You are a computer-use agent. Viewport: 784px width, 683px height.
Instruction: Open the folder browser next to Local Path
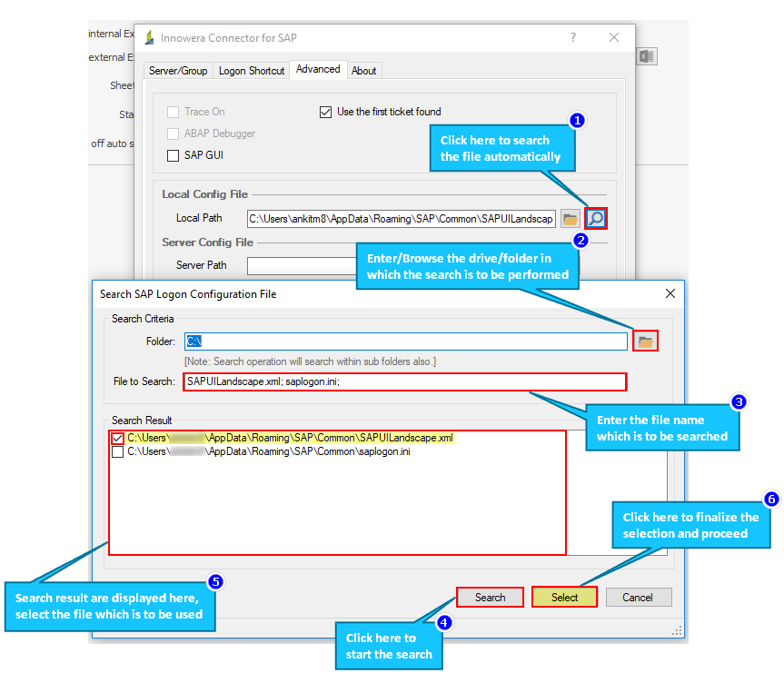[571, 218]
